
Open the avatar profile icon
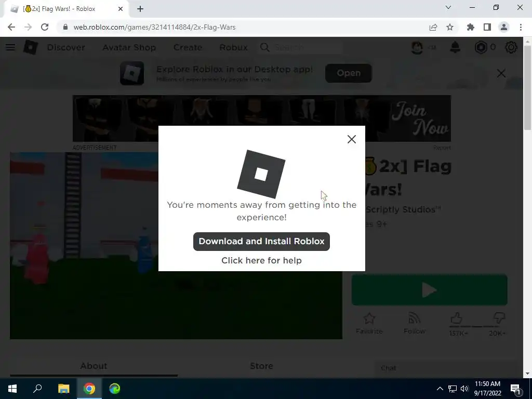(x=417, y=47)
